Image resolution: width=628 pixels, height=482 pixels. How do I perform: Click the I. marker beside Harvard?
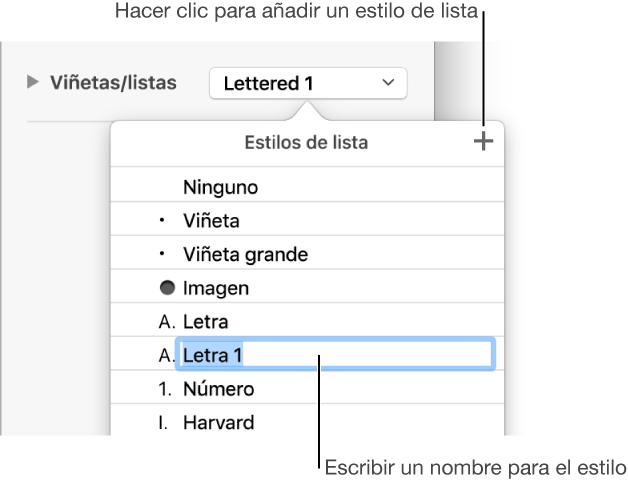pyautogui.click(x=164, y=422)
